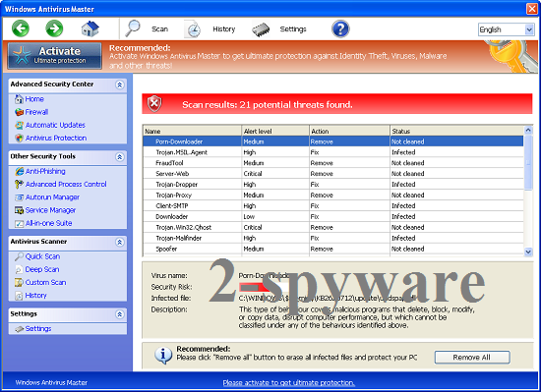The width and height of the screenshot is (541, 392).
Task: Sort list by Alert level column header
Action: [275, 131]
